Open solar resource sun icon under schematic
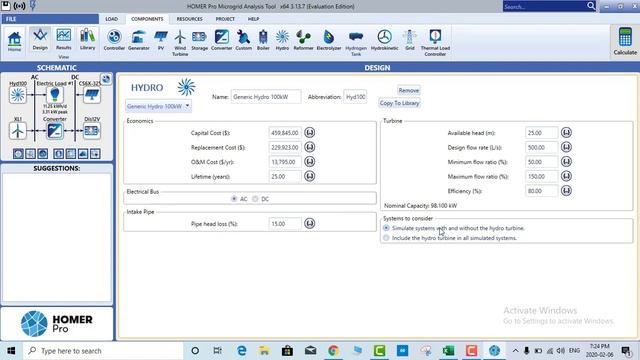Image resolution: width=640 pixels, height=360 pixels. [18, 154]
